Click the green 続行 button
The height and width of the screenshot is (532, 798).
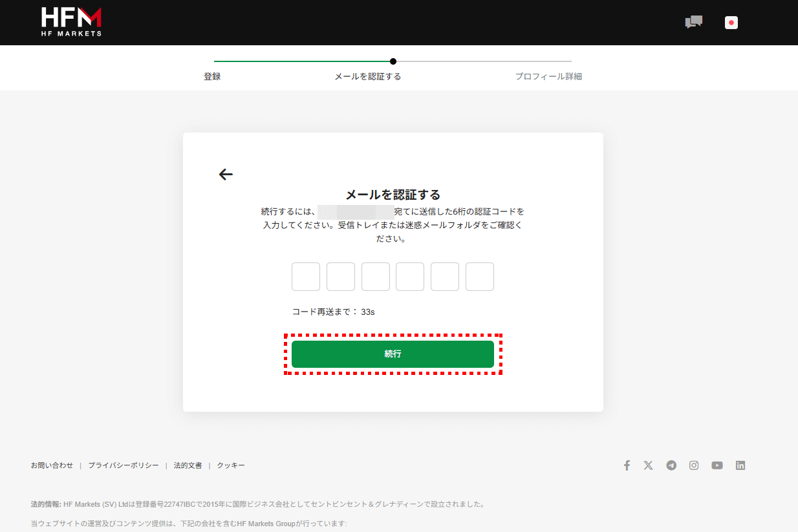tap(393, 354)
